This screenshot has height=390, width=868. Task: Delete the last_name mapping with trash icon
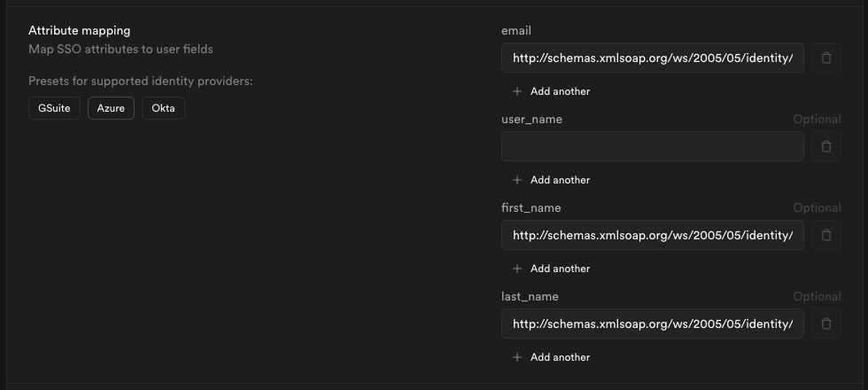[x=826, y=324]
